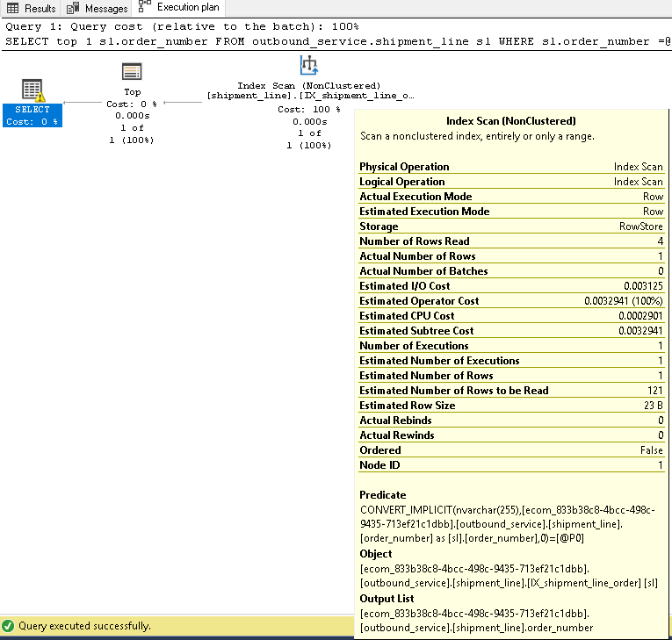Click the 'Output List' heading
This screenshot has width=672, height=640.
click(x=387, y=599)
